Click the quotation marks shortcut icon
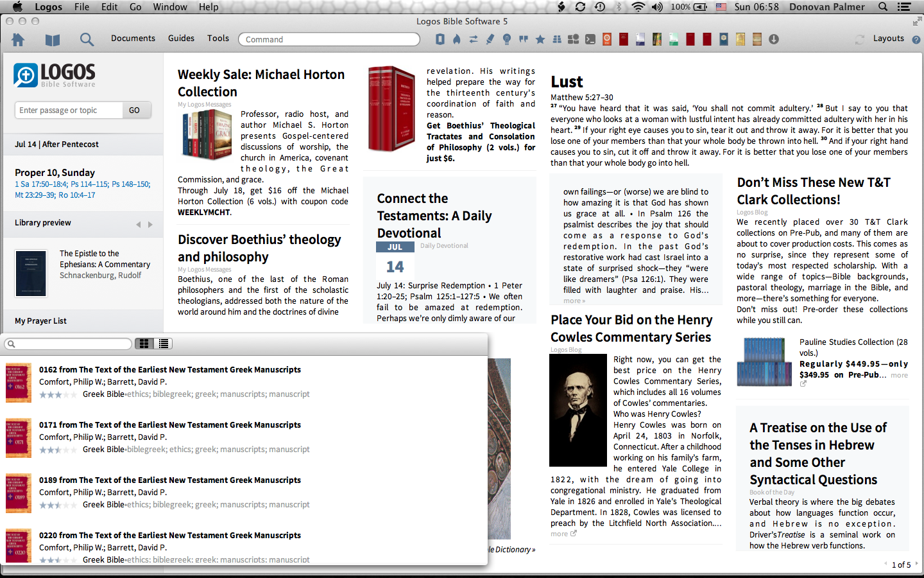 pos(524,39)
